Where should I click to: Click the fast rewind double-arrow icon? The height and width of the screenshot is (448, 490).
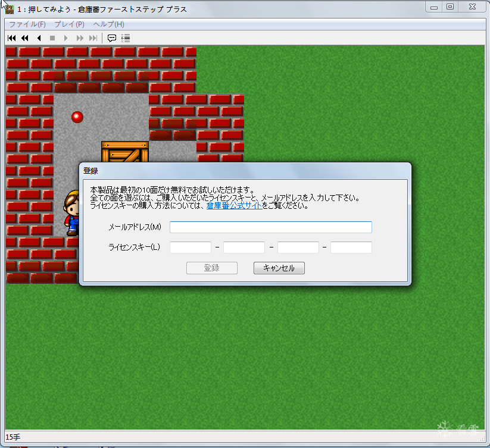click(25, 38)
